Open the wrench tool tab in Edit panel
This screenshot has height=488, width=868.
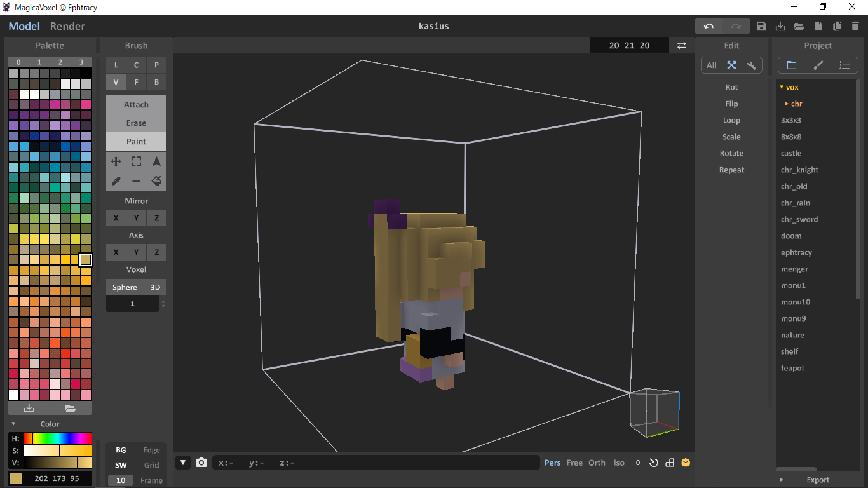click(751, 65)
